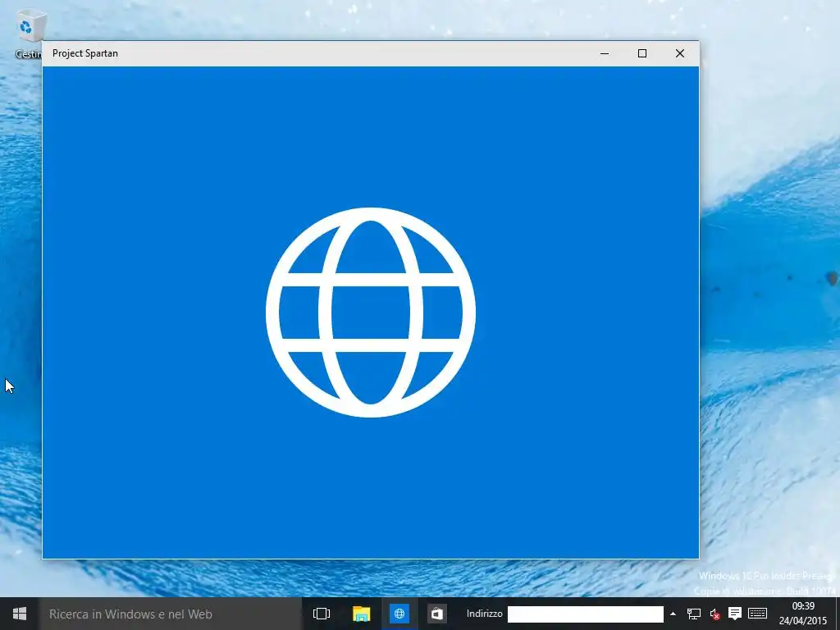Image resolution: width=840 pixels, height=630 pixels.
Task: Open Action Center notifications icon
Action: pyautogui.click(x=735, y=614)
